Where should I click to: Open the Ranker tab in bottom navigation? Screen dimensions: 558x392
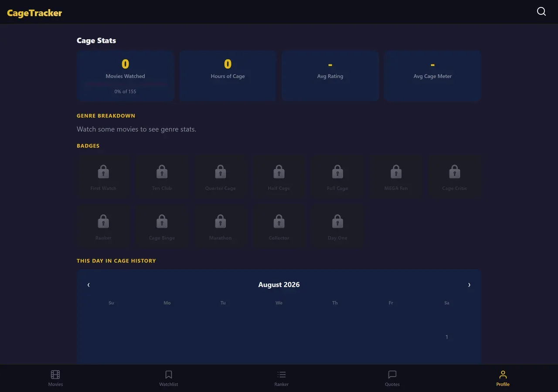coord(282,378)
